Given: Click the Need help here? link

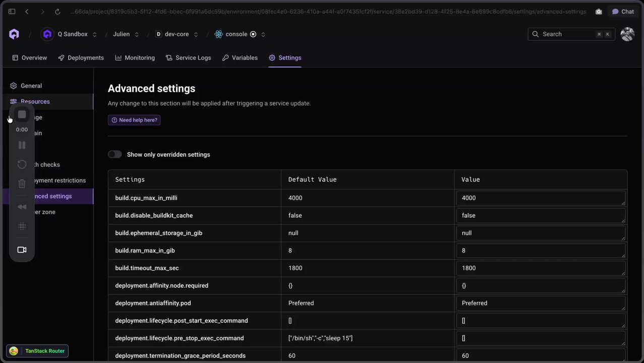Looking at the screenshot, I should (134, 120).
